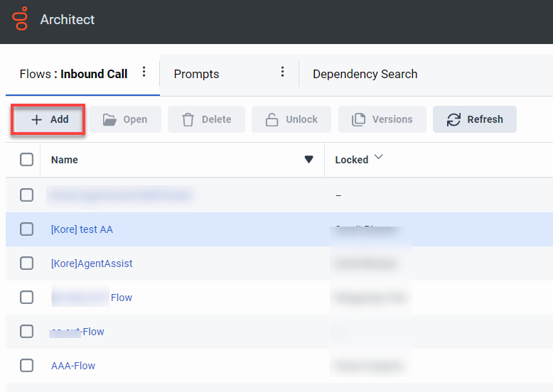Expand the Locked column chevron
The image size is (553, 392).
pyautogui.click(x=378, y=158)
